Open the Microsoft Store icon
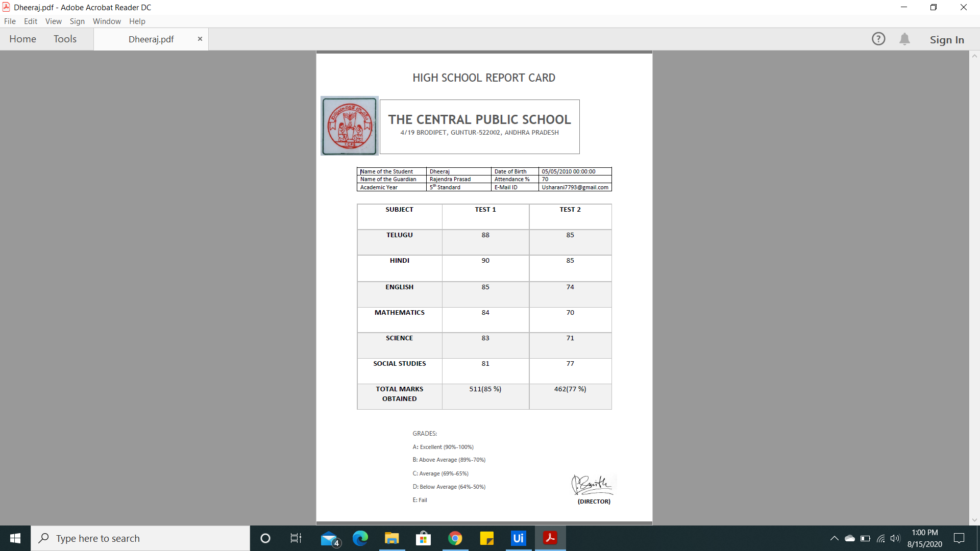980x551 pixels. [423, 538]
